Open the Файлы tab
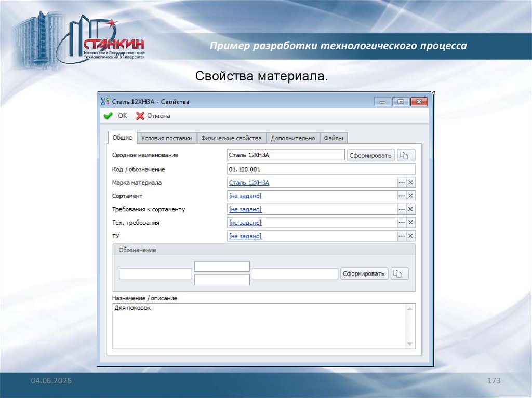532x398 pixels. click(x=334, y=138)
